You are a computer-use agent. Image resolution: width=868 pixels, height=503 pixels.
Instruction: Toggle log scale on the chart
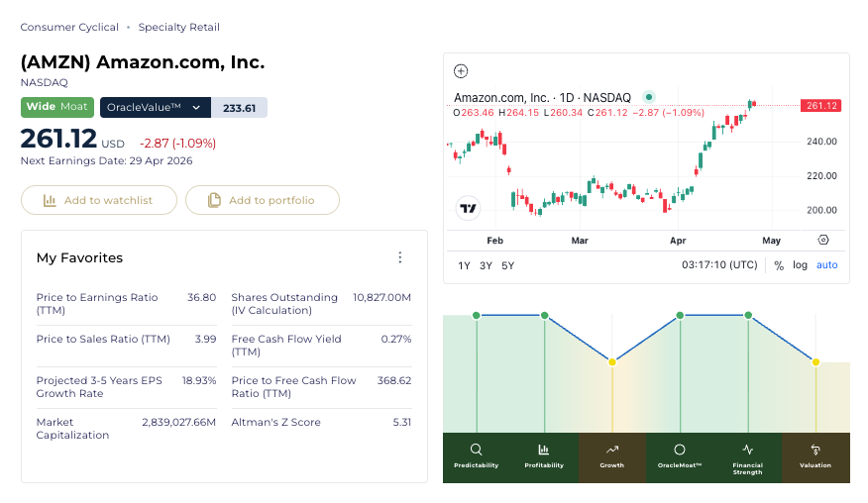(800, 265)
